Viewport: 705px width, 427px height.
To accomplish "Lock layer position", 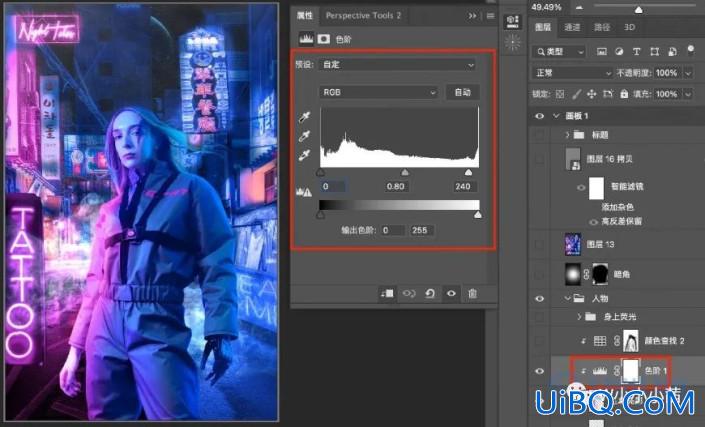I will (x=592, y=94).
